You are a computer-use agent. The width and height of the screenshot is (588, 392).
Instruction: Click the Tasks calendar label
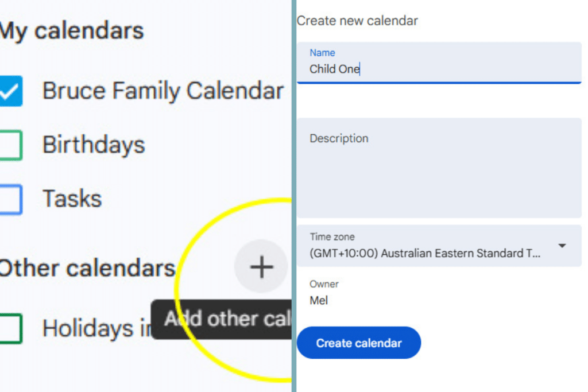71,199
